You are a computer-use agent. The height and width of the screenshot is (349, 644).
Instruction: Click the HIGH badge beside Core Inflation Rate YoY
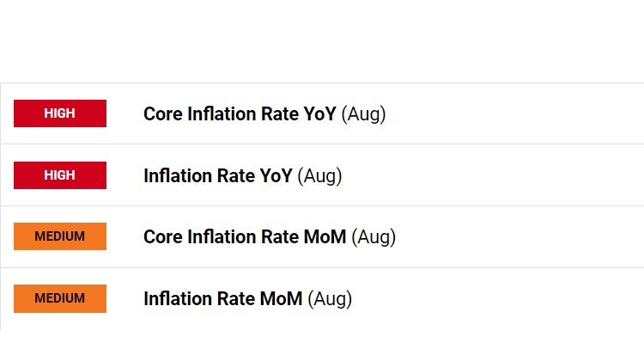(x=60, y=113)
